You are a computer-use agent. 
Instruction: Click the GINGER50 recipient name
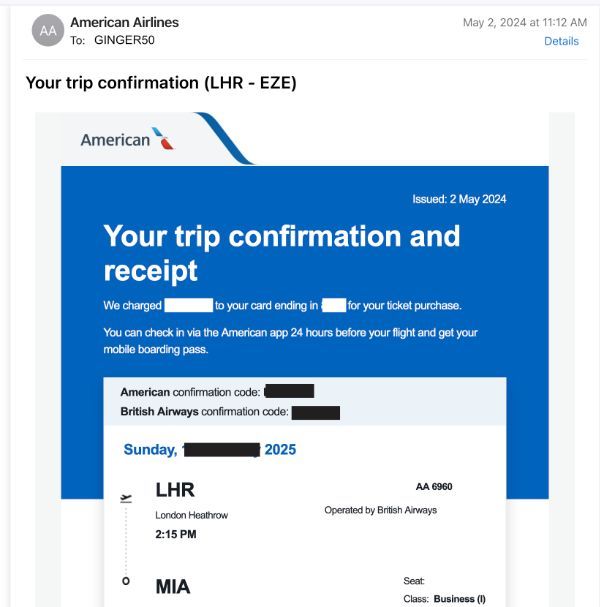pos(124,40)
